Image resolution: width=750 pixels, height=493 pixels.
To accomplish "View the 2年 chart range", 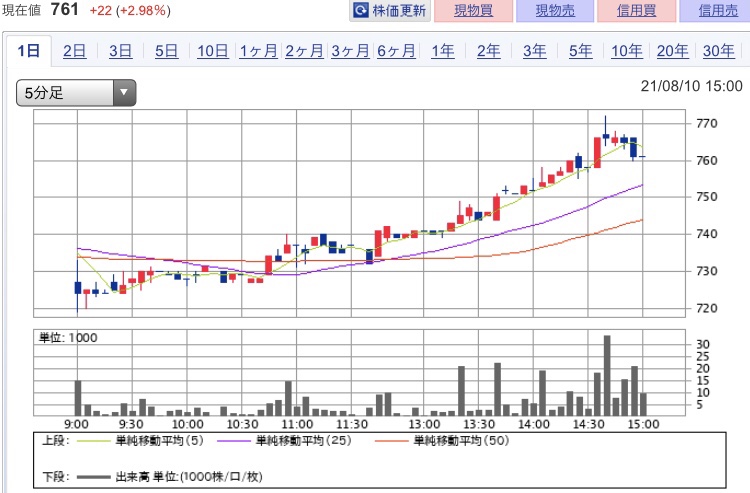I will coord(489,50).
